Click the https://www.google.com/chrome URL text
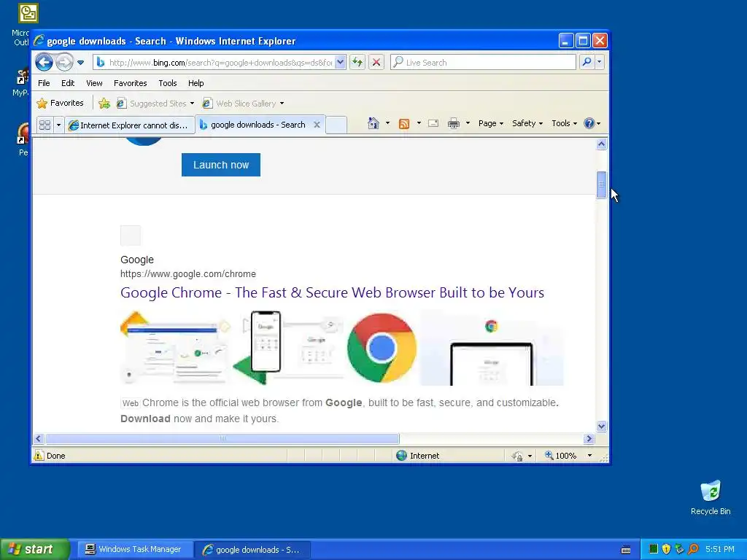Viewport: 747px width, 560px height. pyautogui.click(x=188, y=274)
